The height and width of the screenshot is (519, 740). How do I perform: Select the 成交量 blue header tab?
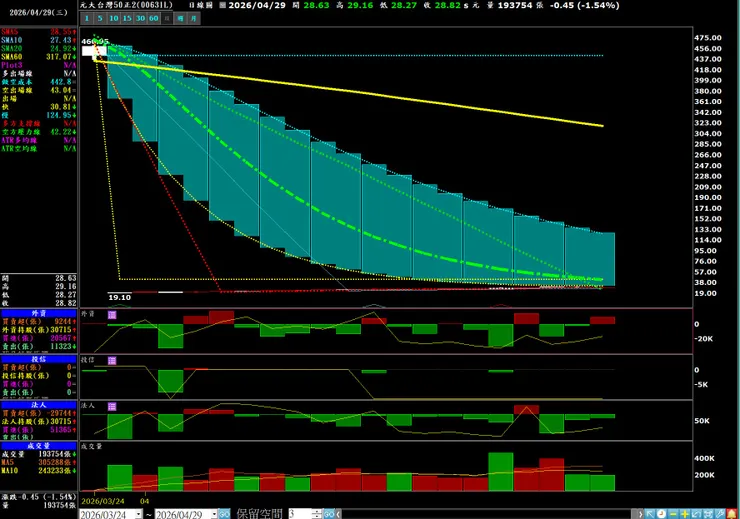tap(38, 445)
